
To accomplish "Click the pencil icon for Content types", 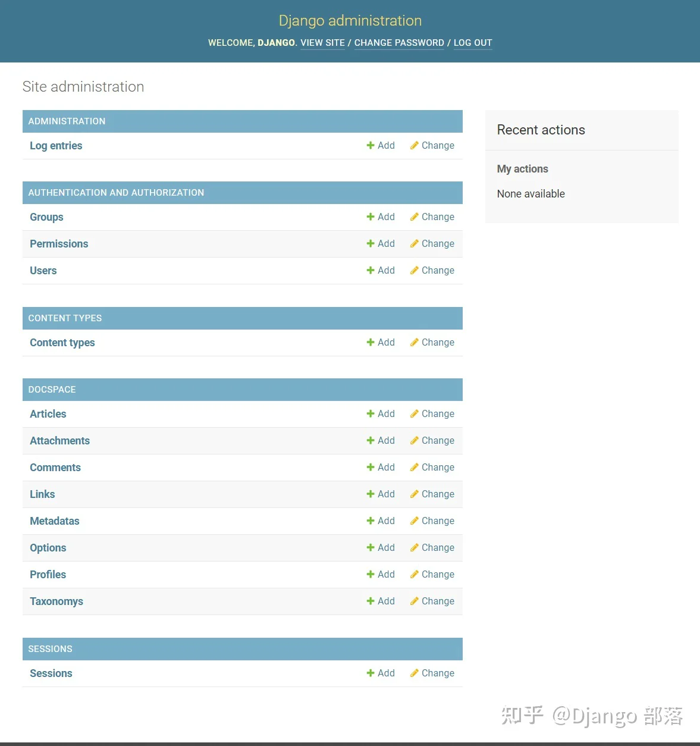I will [414, 342].
